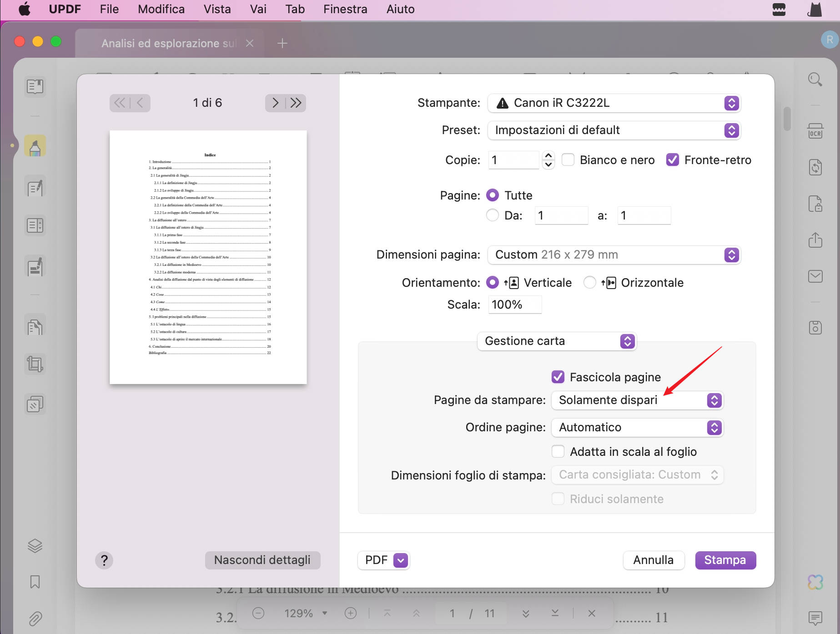Open the Convert PDF icon

815,167
